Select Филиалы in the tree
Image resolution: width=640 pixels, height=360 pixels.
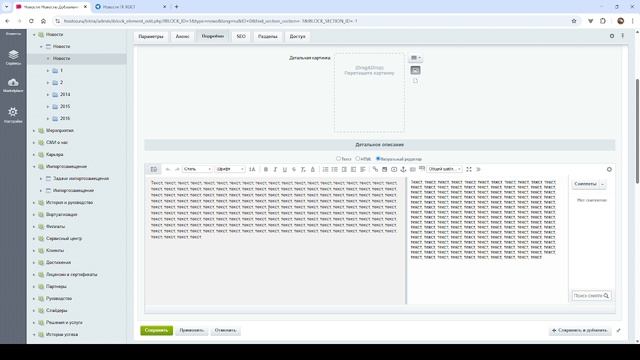pyautogui.click(x=56, y=227)
